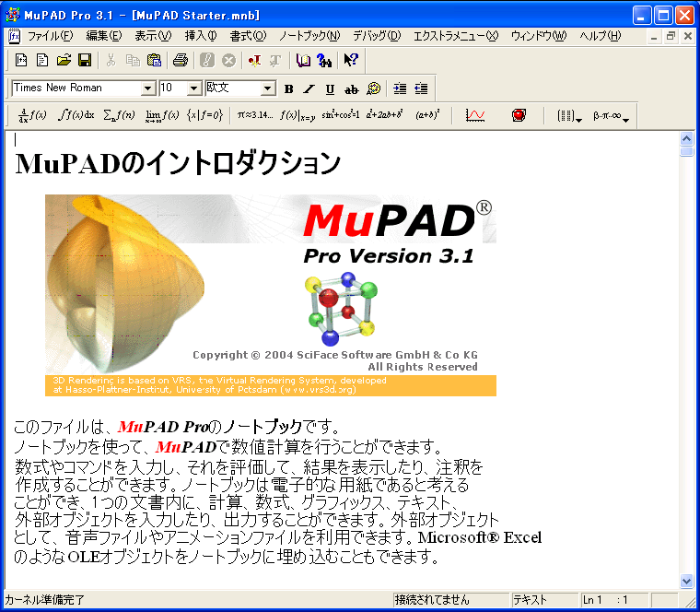The height and width of the screenshot is (612, 700).
Task: Toggle underline formatting
Action: [330, 88]
